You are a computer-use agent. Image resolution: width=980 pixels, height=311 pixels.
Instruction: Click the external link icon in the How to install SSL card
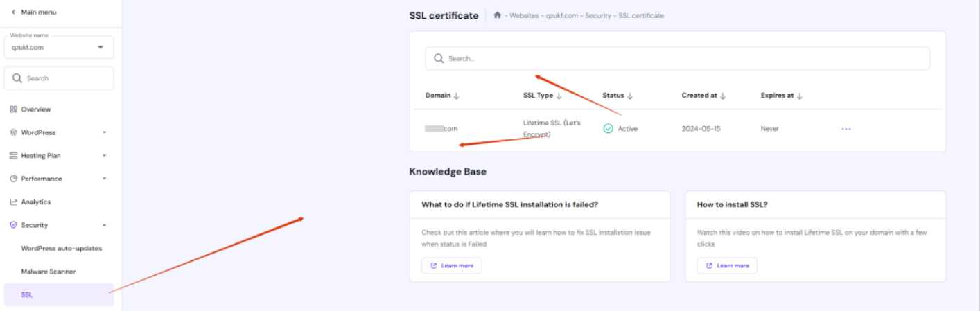point(709,265)
